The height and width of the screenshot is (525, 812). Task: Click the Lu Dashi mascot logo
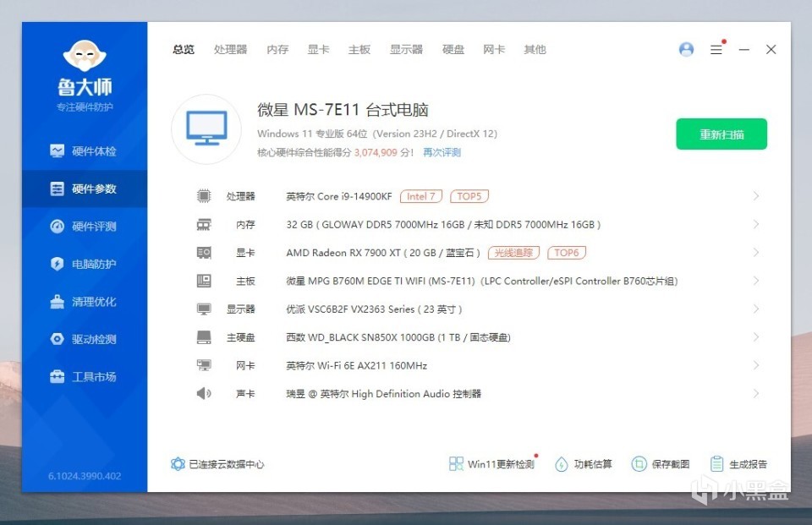pos(85,56)
